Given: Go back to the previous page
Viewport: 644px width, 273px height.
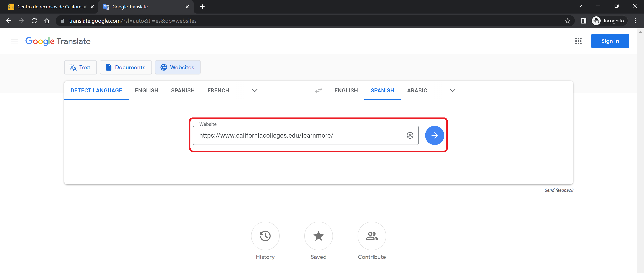Looking at the screenshot, I should (x=9, y=21).
